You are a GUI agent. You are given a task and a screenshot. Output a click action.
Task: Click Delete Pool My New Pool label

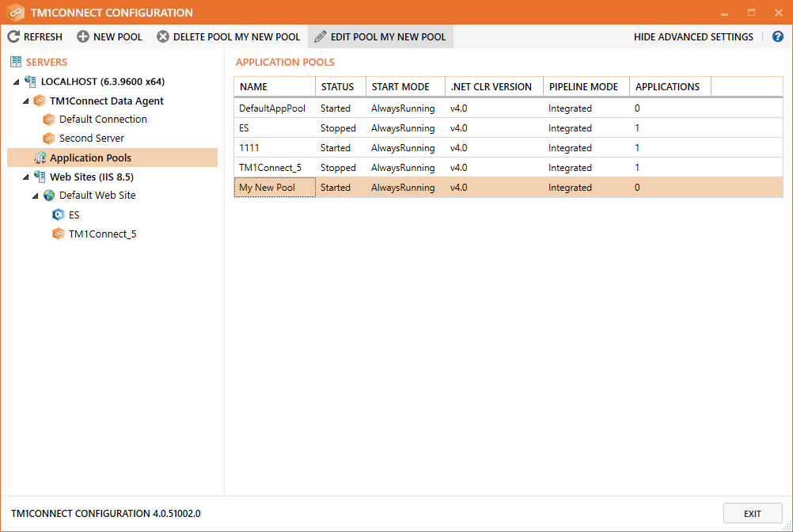[237, 37]
